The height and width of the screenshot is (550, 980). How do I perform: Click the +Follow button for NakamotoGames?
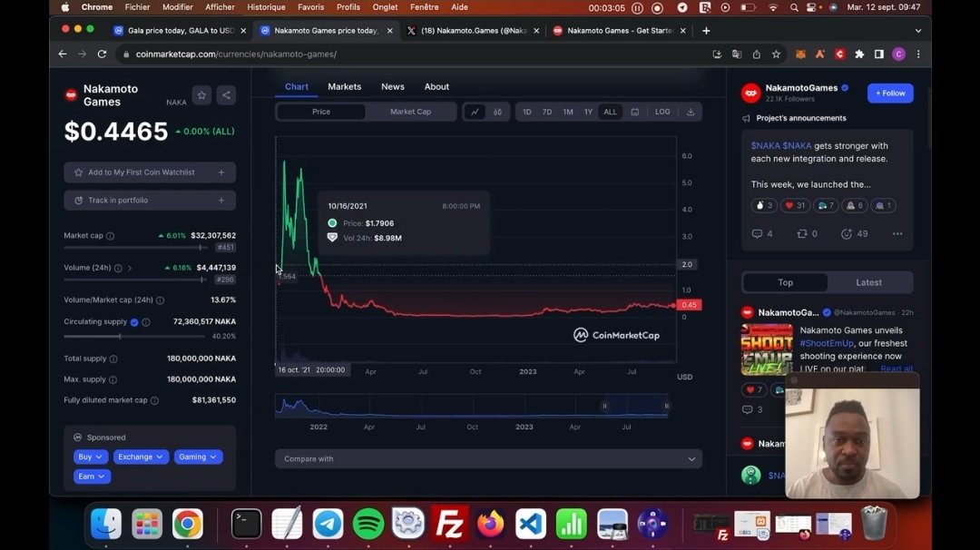pos(889,93)
